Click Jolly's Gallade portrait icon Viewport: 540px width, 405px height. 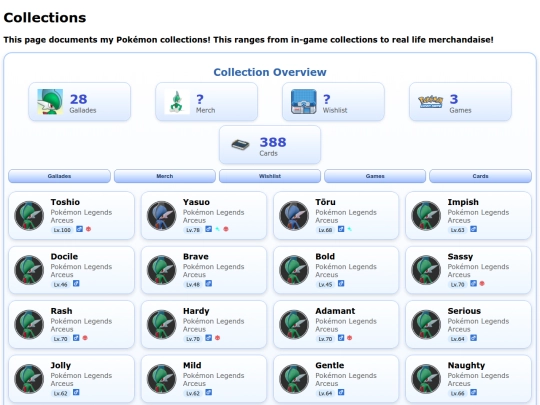coord(29,379)
